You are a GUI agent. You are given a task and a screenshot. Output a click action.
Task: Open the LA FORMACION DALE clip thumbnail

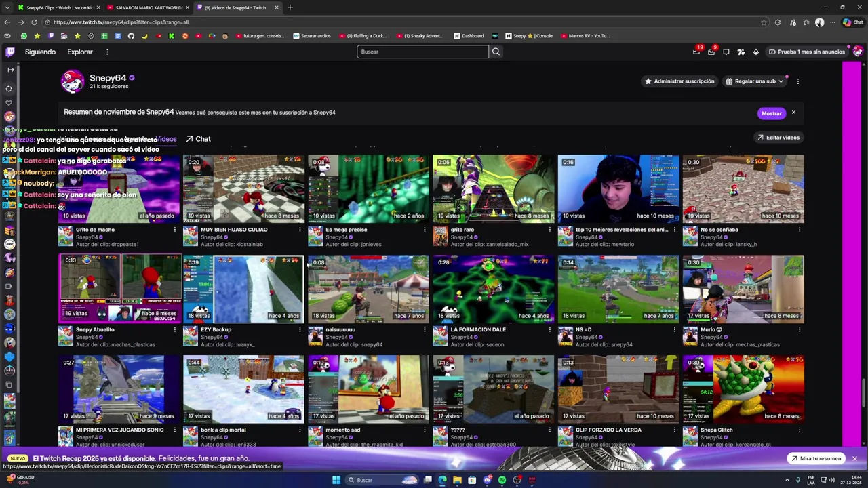click(494, 289)
